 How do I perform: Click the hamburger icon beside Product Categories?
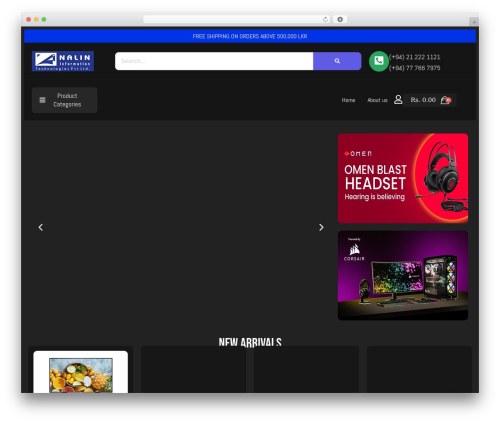click(x=42, y=100)
